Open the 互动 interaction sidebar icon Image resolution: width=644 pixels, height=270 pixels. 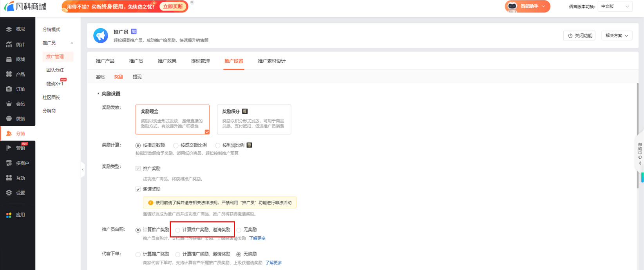(x=9, y=178)
